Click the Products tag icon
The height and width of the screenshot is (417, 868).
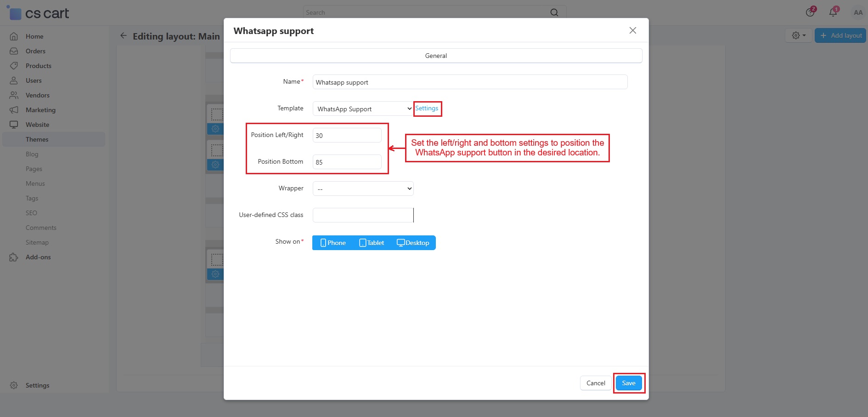pyautogui.click(x=14, y=66)
